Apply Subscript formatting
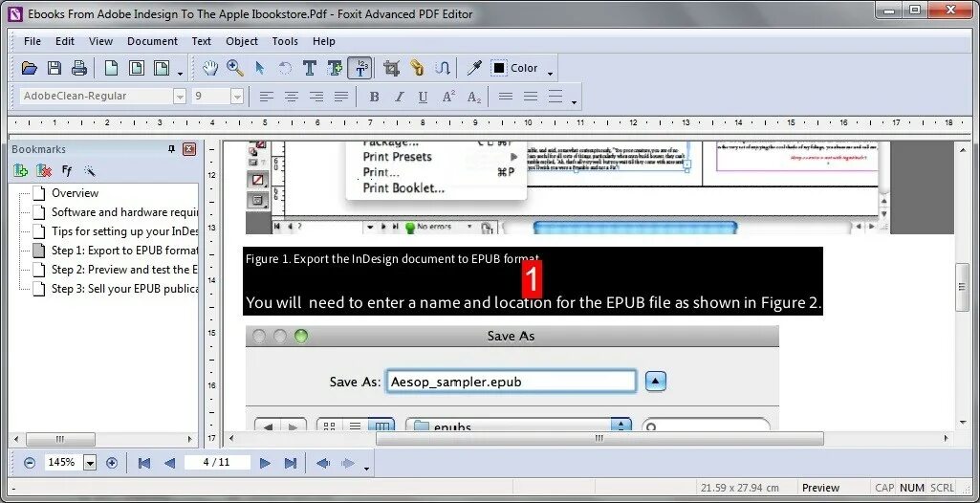The height and width of the screenshot is (503, 980). [474, 97]
